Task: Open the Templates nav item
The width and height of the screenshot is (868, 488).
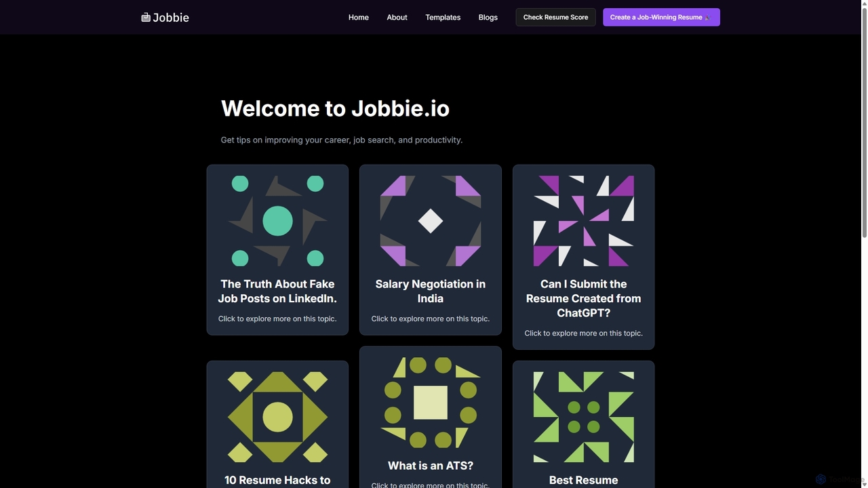Action: point(443,18)
